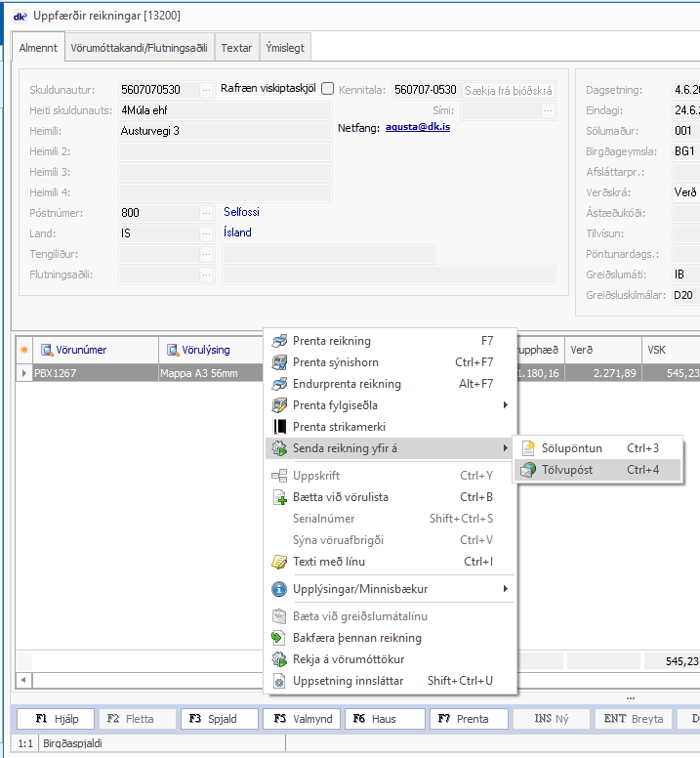700x758 pixels.
Task: Open lookup button beside Póstnúmer field
Action: pyautogui.click(x=206, y=213)
